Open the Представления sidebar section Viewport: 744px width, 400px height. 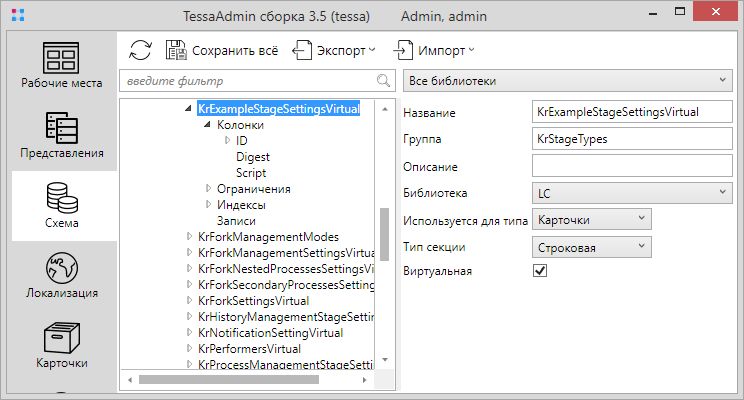[x=62, y=136]
